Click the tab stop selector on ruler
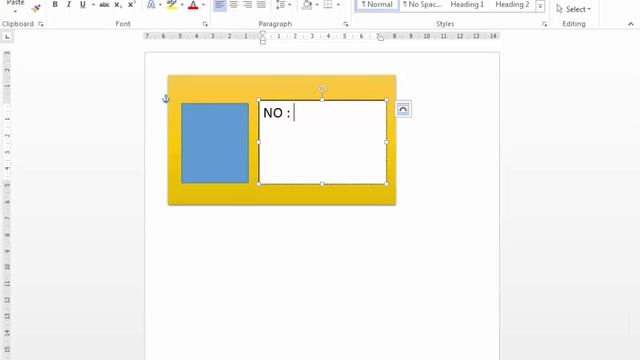Image resolution: width=640 pixels, height=360 pixels. (x=7, y=37)
